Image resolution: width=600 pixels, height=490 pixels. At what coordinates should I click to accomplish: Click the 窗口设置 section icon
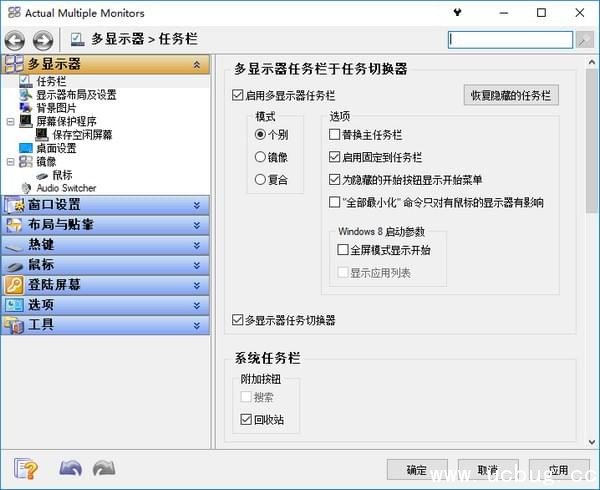pos(14,205)
